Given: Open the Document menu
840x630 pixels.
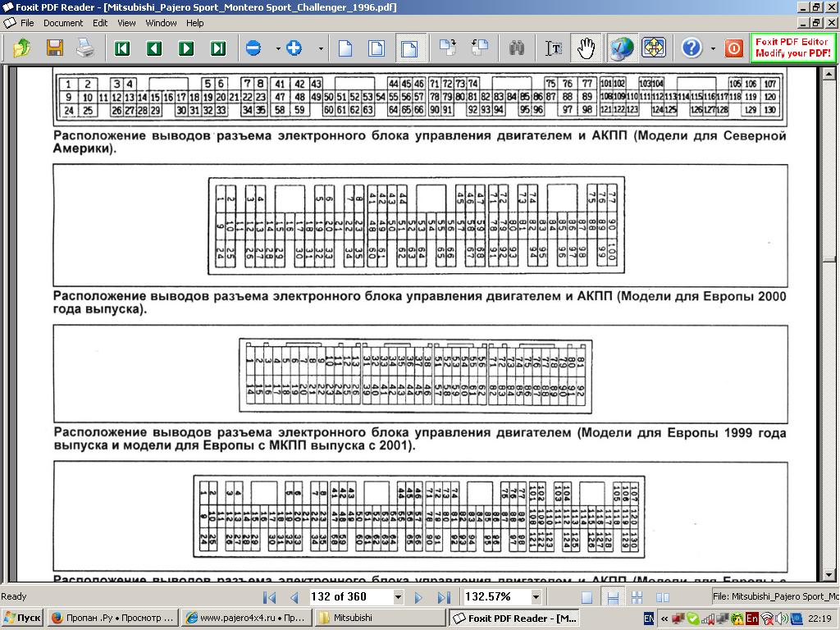Looking at the screenshot, I should click(63, 23).
